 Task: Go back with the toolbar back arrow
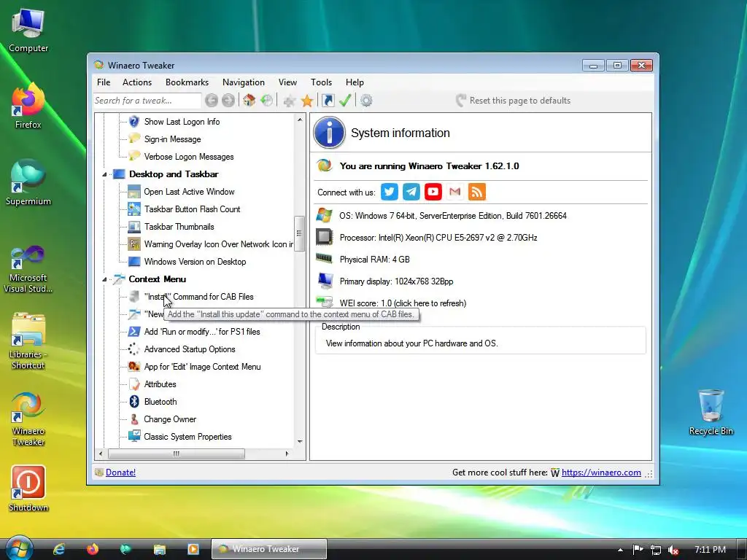pos(212,101)
